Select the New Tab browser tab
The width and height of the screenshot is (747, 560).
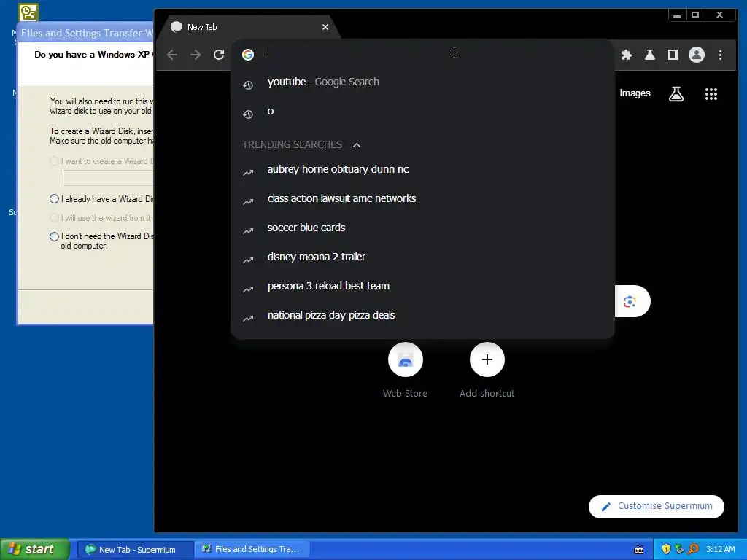(248, 27)
